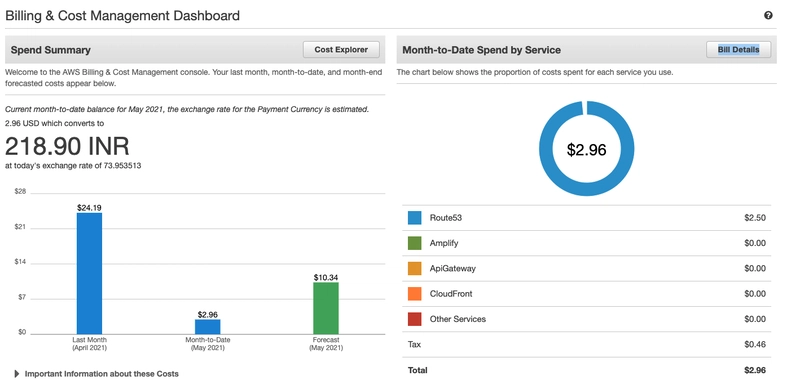Select the Amplify service row label
The image size is (800, 385).
click(x=444, y=243)
